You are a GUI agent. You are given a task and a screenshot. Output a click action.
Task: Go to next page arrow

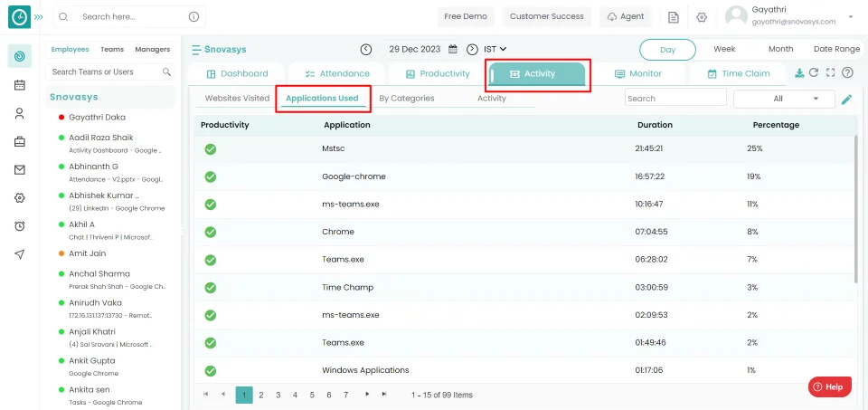click(367, 394)
